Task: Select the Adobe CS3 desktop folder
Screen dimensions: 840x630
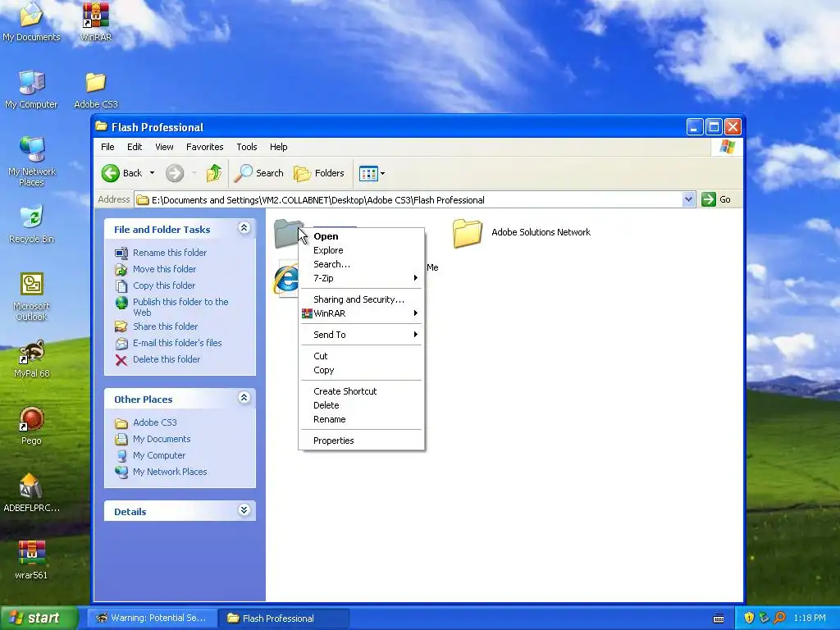Action: pos(95,89)
